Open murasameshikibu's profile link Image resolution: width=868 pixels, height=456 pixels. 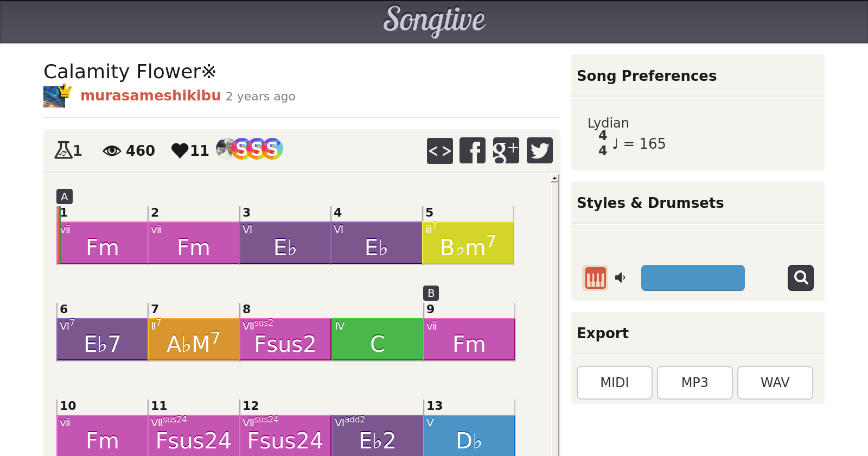pyautogui.click(x=151, y=96)
